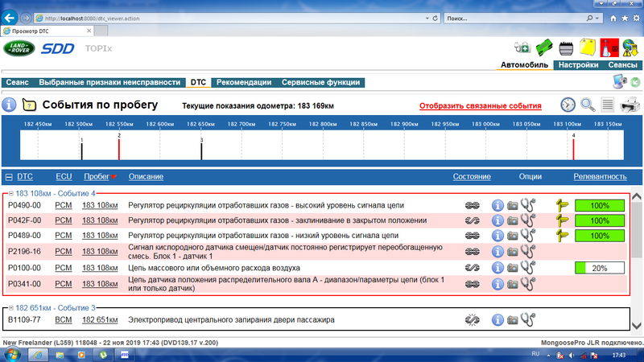Click Отобразить связанные события link

pyautogui.click(x=481, y=106)
